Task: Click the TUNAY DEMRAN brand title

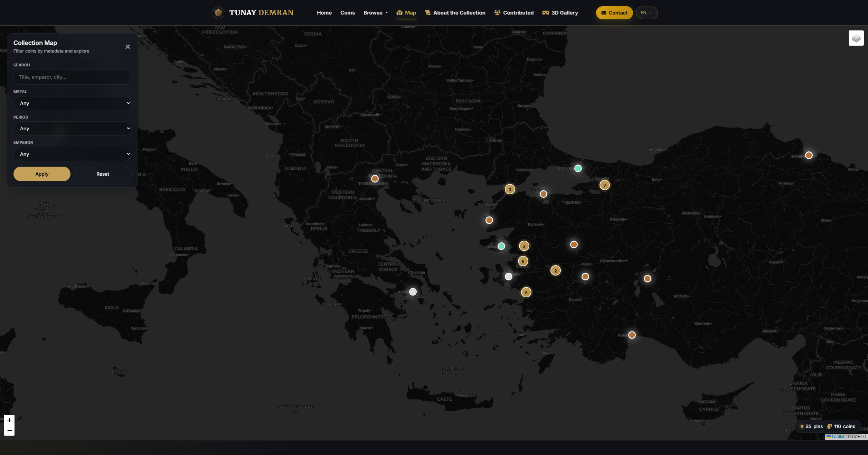Action: 261,13
